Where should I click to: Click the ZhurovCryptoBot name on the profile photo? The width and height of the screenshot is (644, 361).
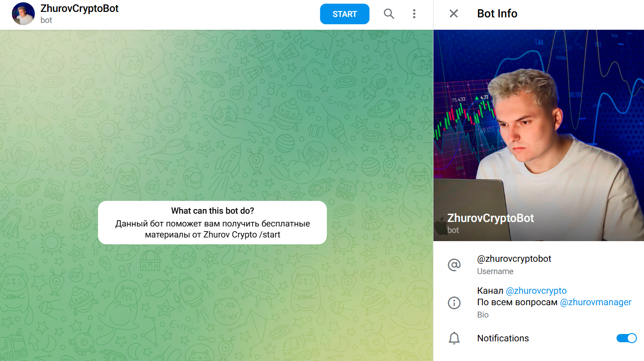click(x=491, y=218)
